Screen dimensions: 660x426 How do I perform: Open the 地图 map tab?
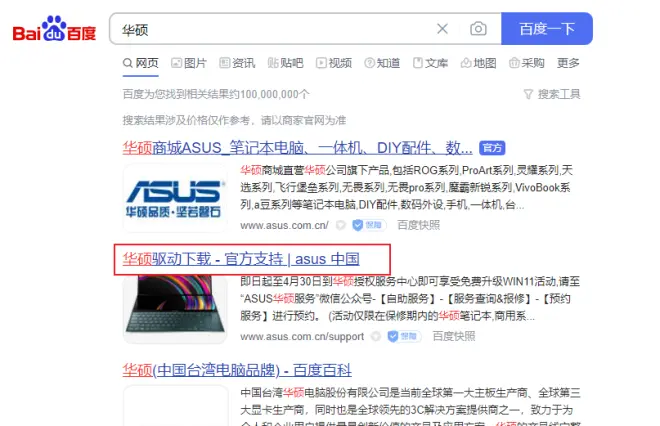click(x=479, y=63)
